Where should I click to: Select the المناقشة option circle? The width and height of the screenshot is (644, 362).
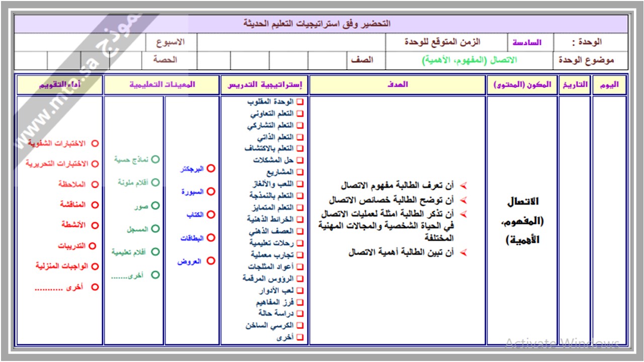coord(95,205)
